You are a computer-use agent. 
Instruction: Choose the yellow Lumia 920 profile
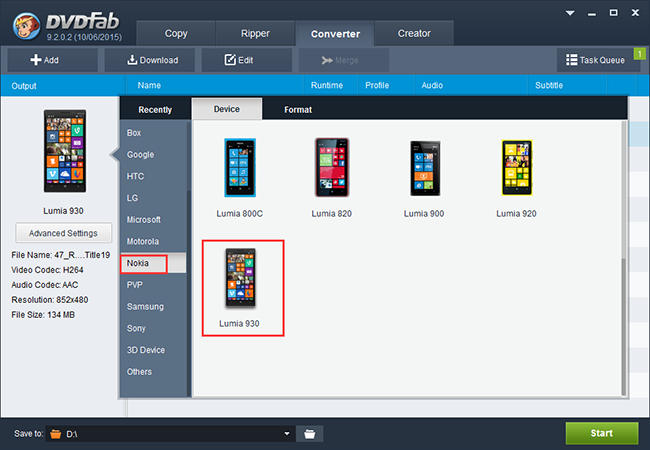517,178
